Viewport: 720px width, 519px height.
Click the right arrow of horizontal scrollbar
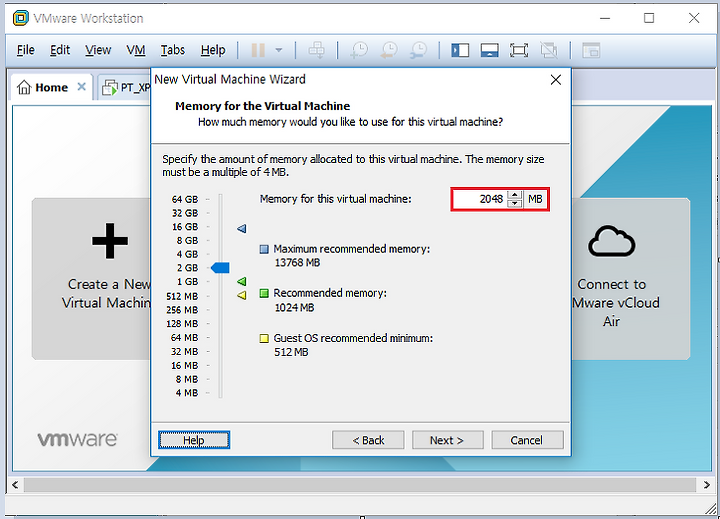click(x=706, y=485)
